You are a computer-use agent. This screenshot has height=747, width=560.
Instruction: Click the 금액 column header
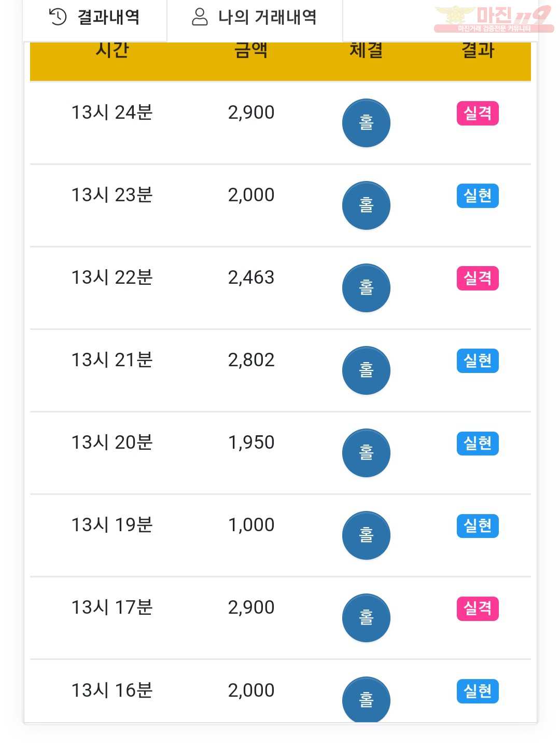[251, 50]
